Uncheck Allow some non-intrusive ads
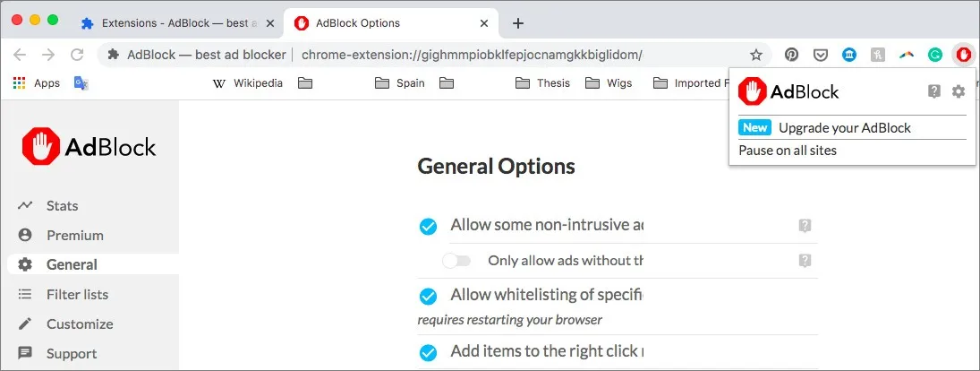The height and width of the screenshot is (371, 980). click(x=429, y=226)
